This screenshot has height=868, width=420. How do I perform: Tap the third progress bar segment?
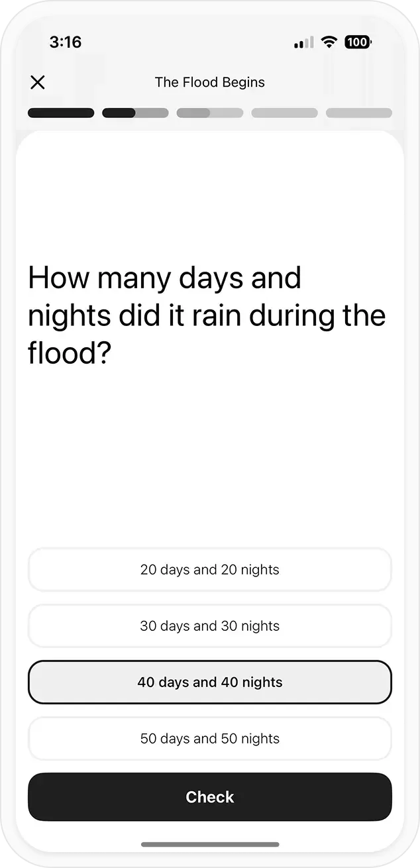click(x=210, y=113)
